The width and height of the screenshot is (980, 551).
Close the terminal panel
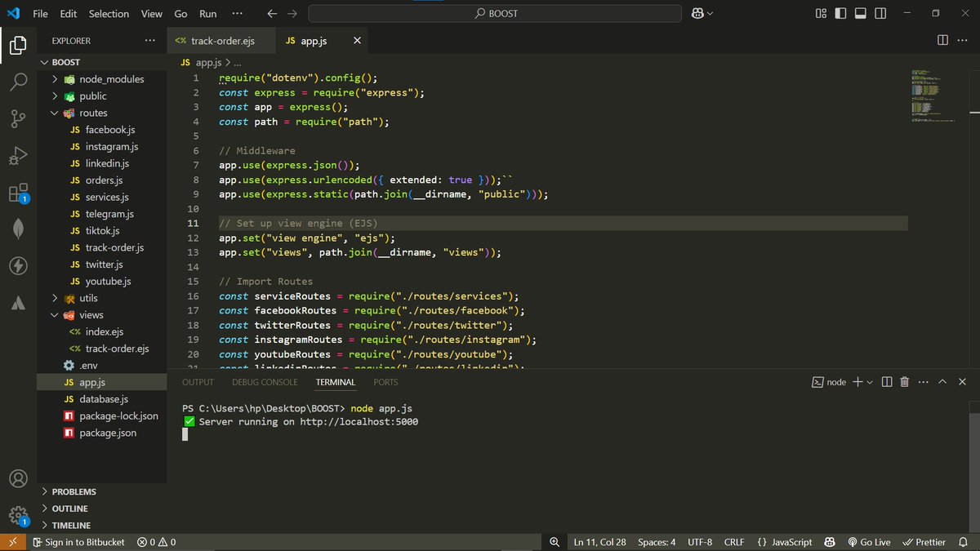click(x=963, y=382)
